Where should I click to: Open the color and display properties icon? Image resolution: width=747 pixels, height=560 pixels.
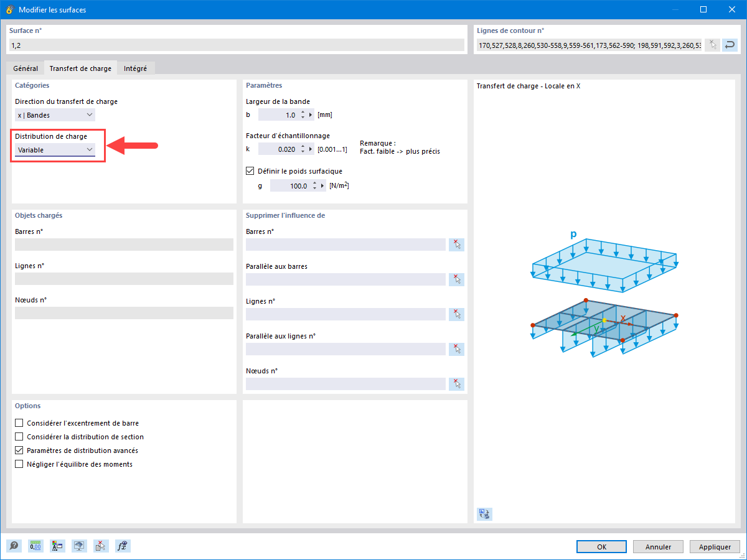(x=57, y=546)
